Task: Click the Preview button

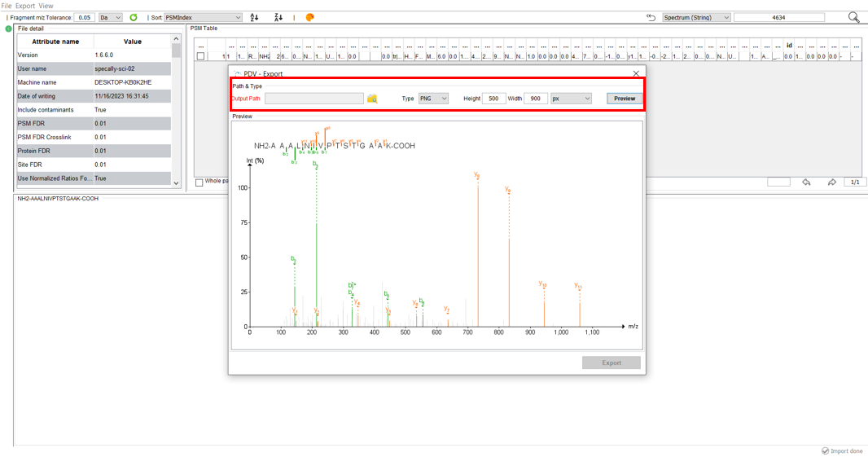Action: 625,99
